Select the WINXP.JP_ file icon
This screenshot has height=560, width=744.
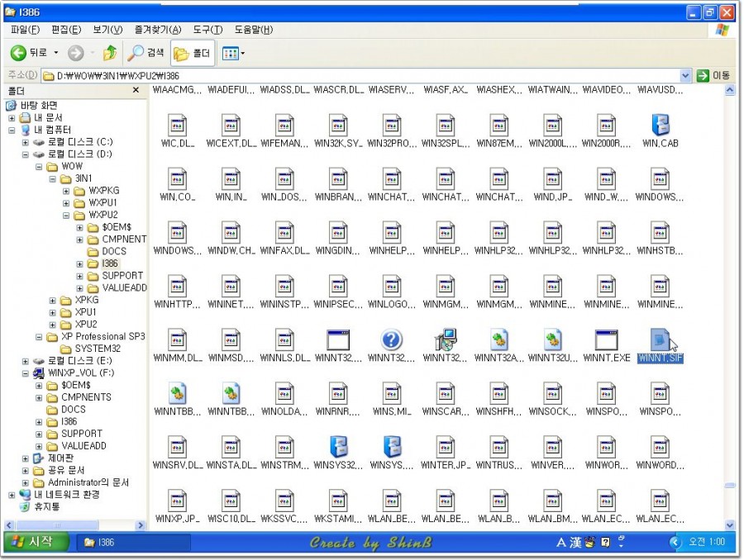pos(177,501)
